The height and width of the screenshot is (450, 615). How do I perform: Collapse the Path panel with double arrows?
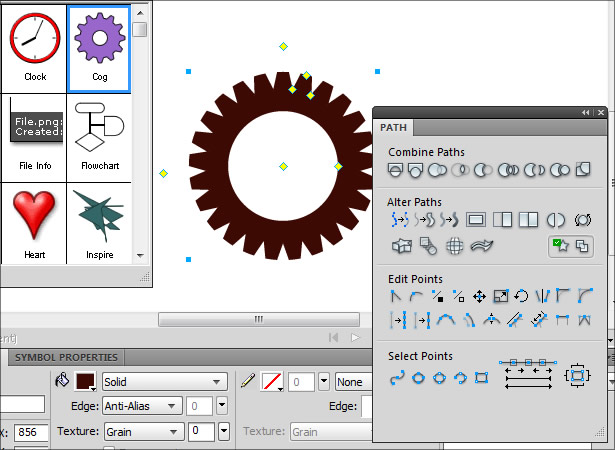(x=586, y=113)
